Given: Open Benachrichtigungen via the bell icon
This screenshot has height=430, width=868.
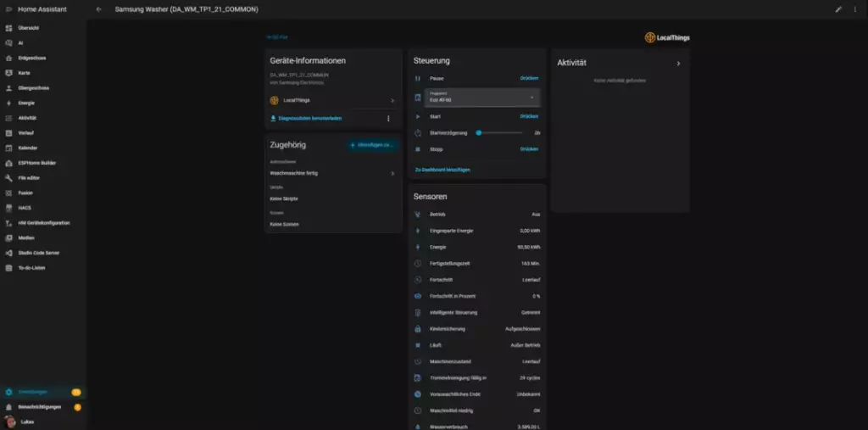Looking at the screenshot, I should point(8,407).
